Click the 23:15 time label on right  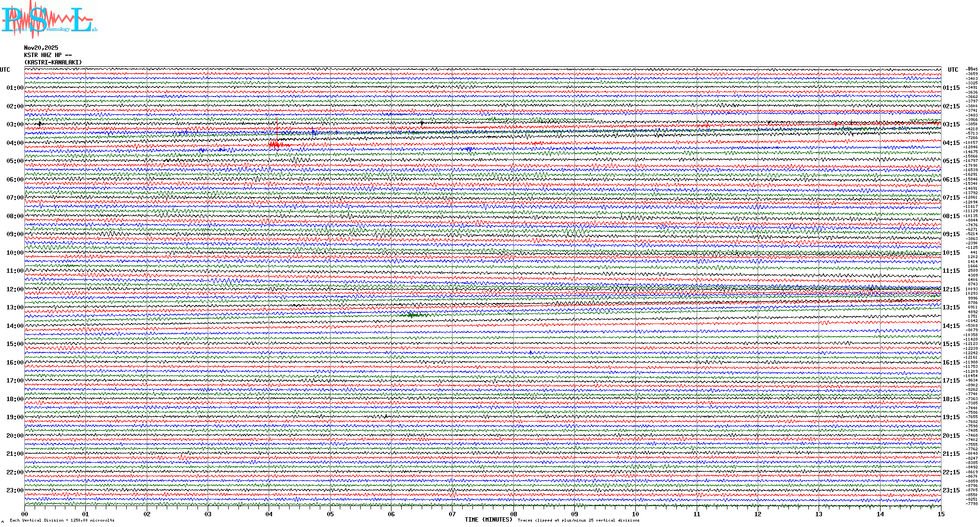point(951,490)
